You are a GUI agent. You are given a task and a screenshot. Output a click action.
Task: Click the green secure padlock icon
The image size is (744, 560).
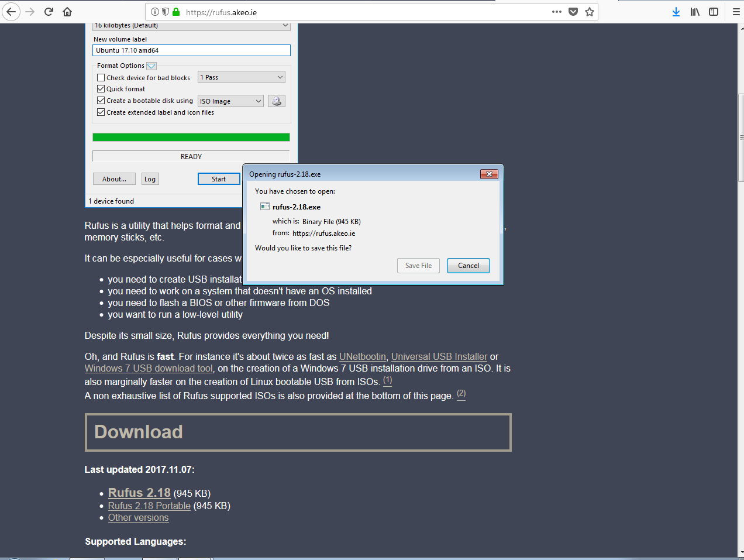pos(176,12)
